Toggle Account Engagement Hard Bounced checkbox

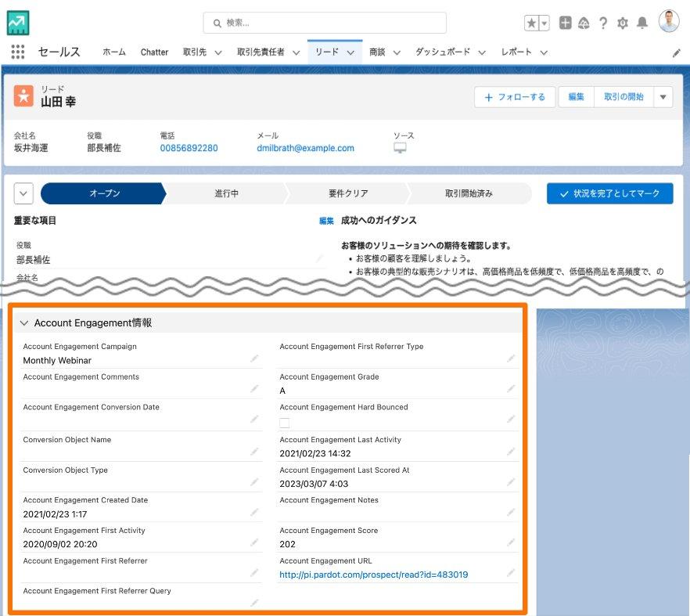[285, 423]
